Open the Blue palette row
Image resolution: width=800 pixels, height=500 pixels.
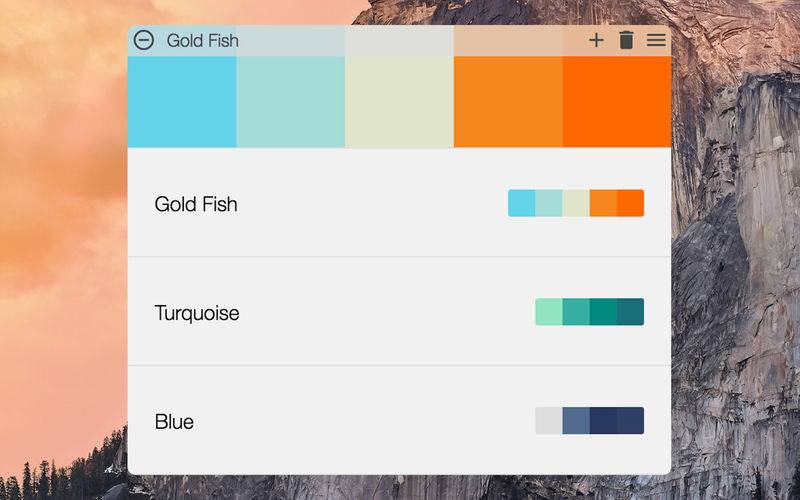pyautogui.click(x=399, y=420)
